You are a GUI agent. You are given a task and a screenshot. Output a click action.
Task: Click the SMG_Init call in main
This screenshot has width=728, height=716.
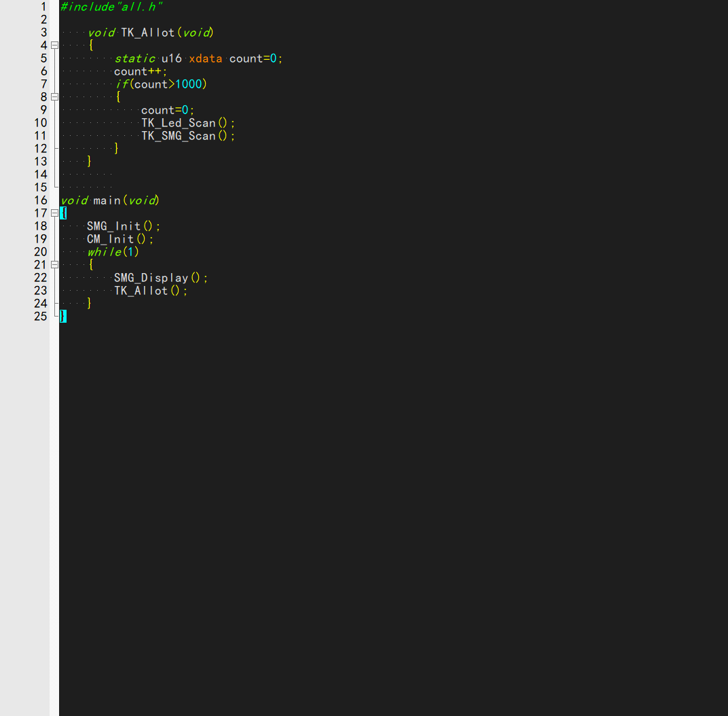113,226
